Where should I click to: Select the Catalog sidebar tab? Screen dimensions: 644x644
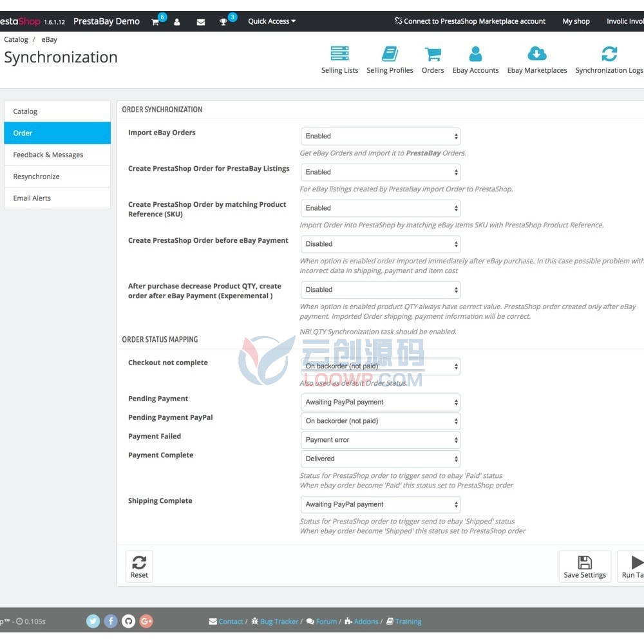(57, 111)
